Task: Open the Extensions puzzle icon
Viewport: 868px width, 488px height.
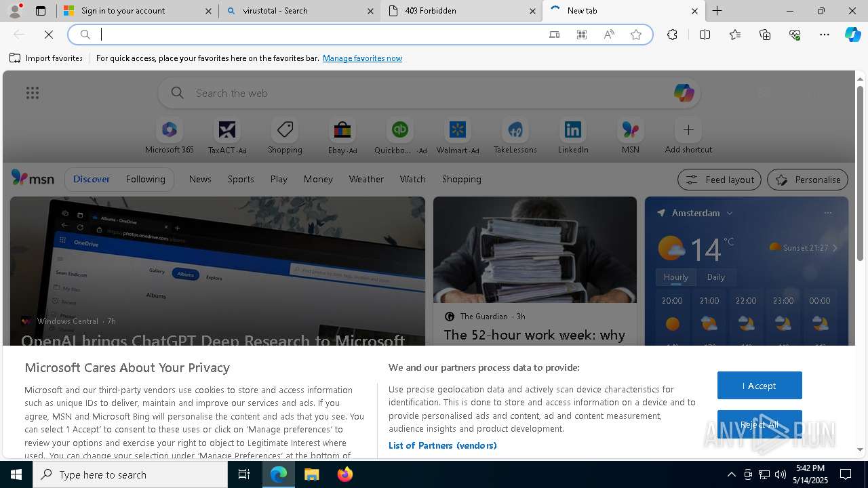Action: click(x=672, y=35)
